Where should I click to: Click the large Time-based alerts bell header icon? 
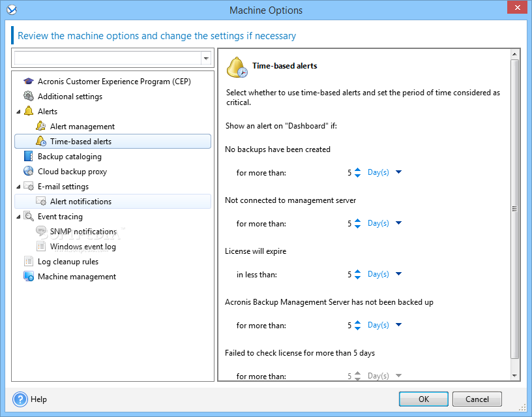coord(237,67)
